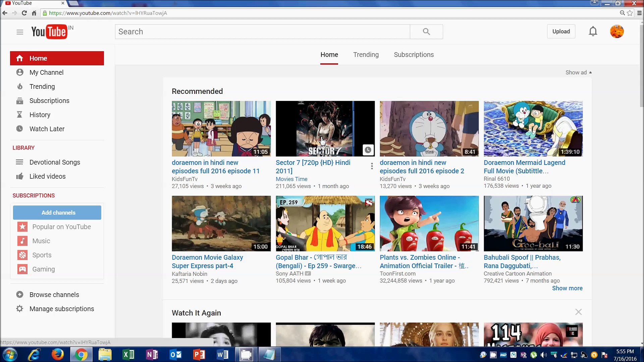Click the Popular on YouTube star icon
The image size is (644, 362).
click(x=22, y=227)
